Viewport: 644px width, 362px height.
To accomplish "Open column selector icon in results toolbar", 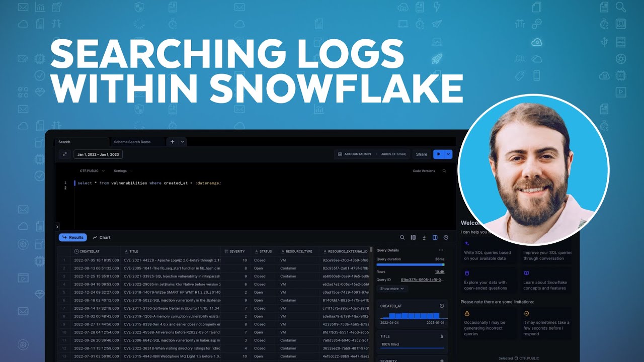I will coord(413,237).
